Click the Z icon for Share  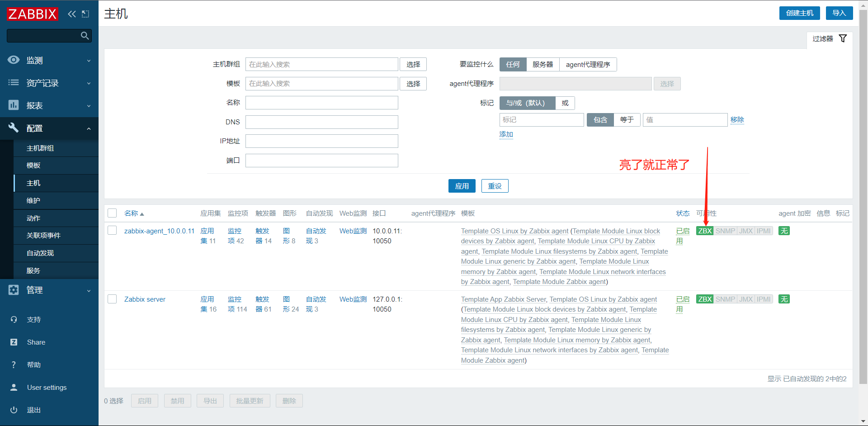(x=14, y=342)
